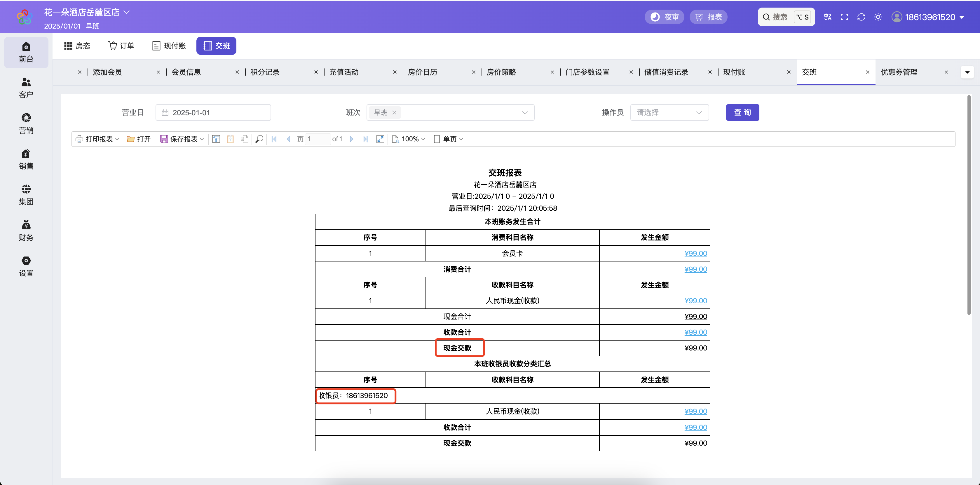Image resolution: width=980 pixels, height=485 pixels.
Task: Remove the 早班 tag from shift filter
Action: [x=394, y=113]
